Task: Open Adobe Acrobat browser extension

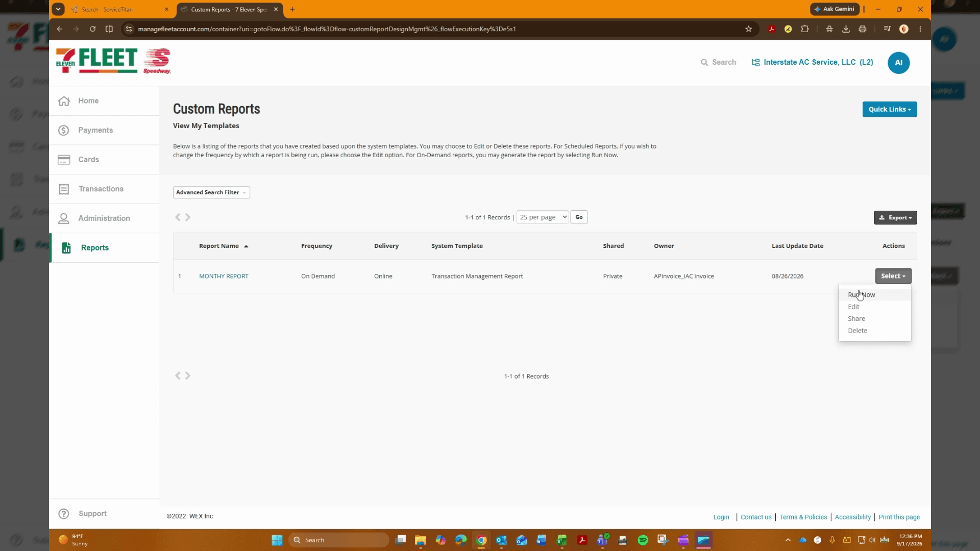Action: point(771,29)
